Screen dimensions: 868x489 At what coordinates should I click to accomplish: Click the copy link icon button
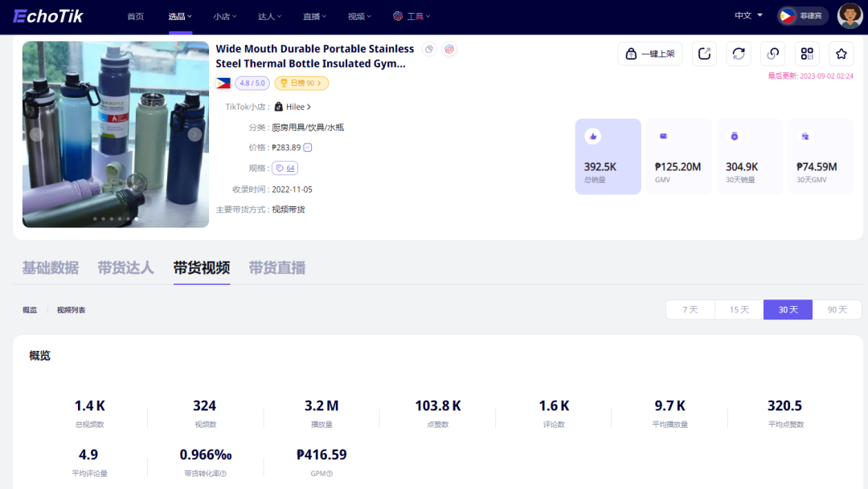(x=772, y=54)
